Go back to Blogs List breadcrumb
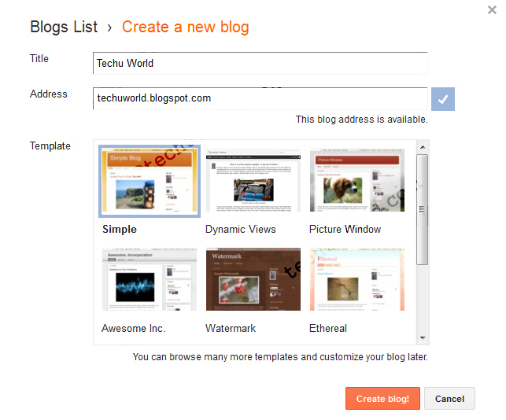This screenshot has height=420, width=506. [64, 27]
